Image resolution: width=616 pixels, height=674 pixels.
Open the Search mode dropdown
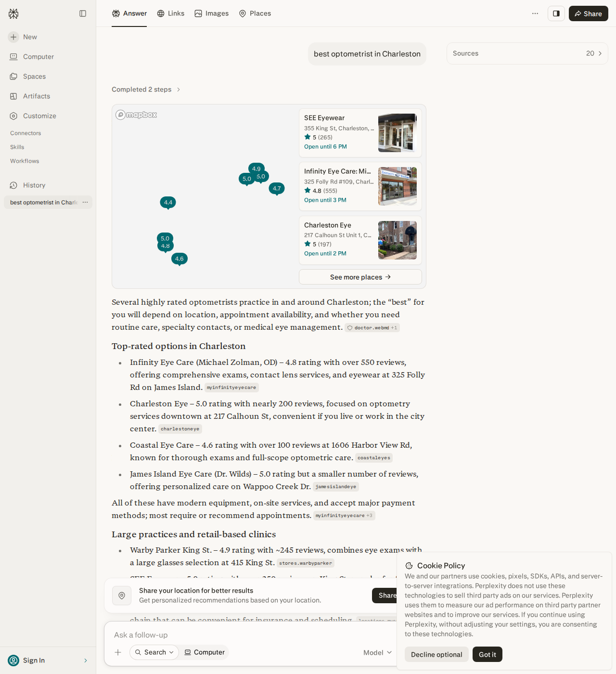pos(154,652)
